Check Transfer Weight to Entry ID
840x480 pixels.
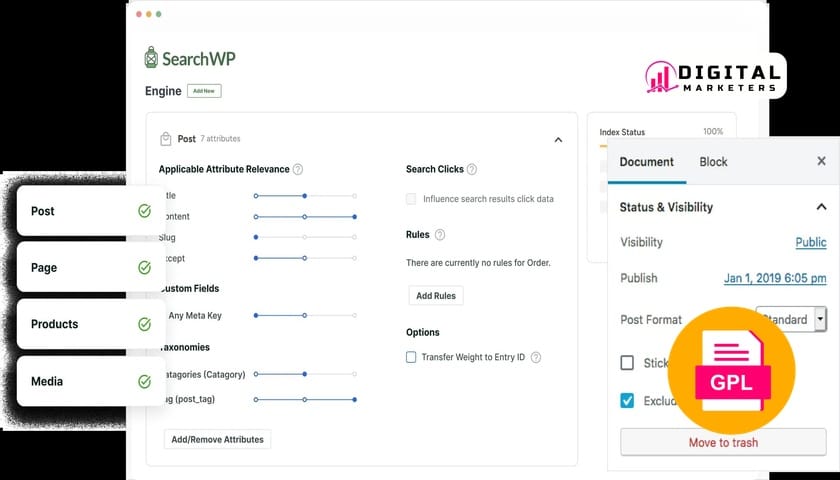pyautogui.click(x=411, y=357)
